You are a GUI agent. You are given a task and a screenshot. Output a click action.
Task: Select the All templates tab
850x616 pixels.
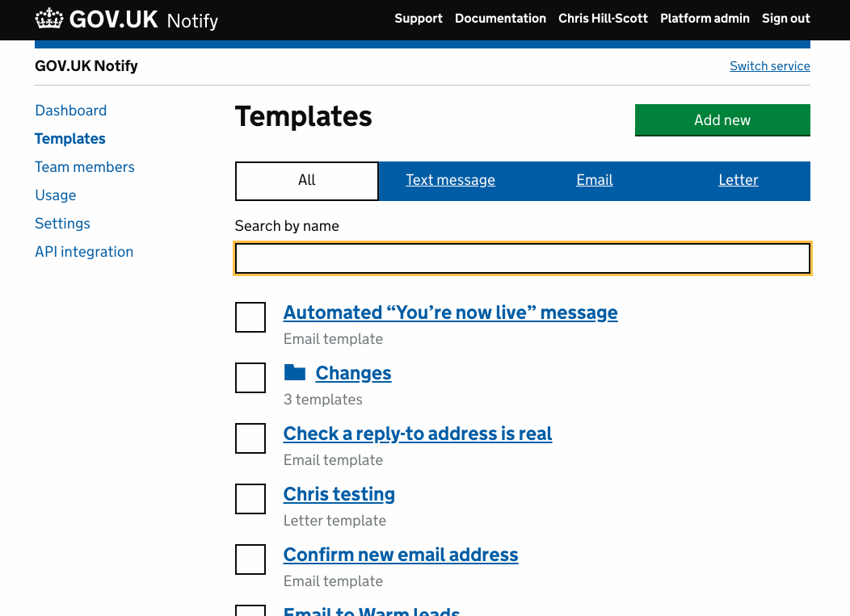[x=306, y=180]
